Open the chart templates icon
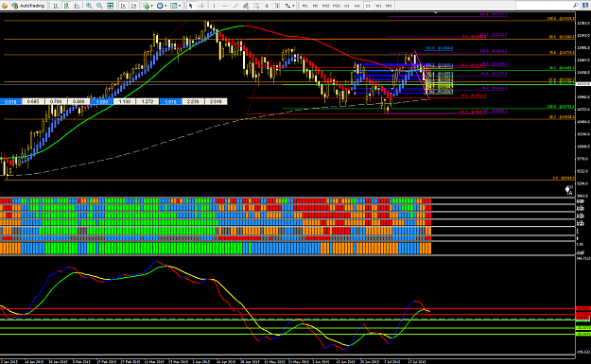The height and width of the screenshot is (364, 591). tap(173, 6)
